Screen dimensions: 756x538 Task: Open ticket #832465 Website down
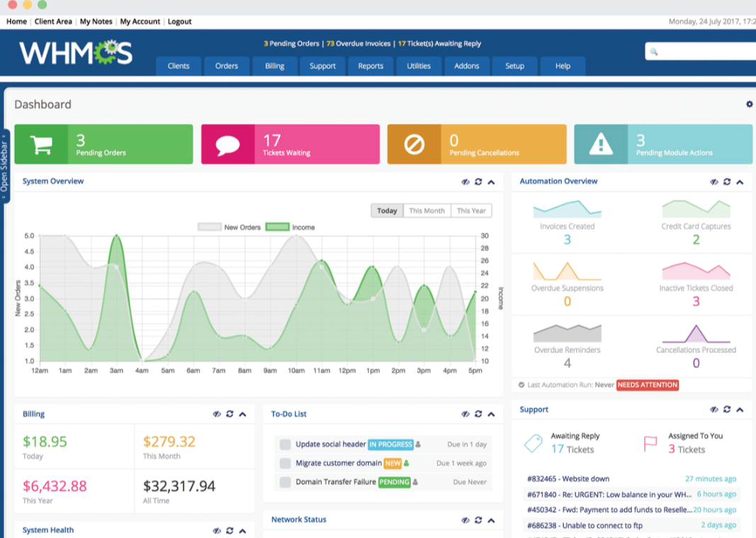[568, 479]
